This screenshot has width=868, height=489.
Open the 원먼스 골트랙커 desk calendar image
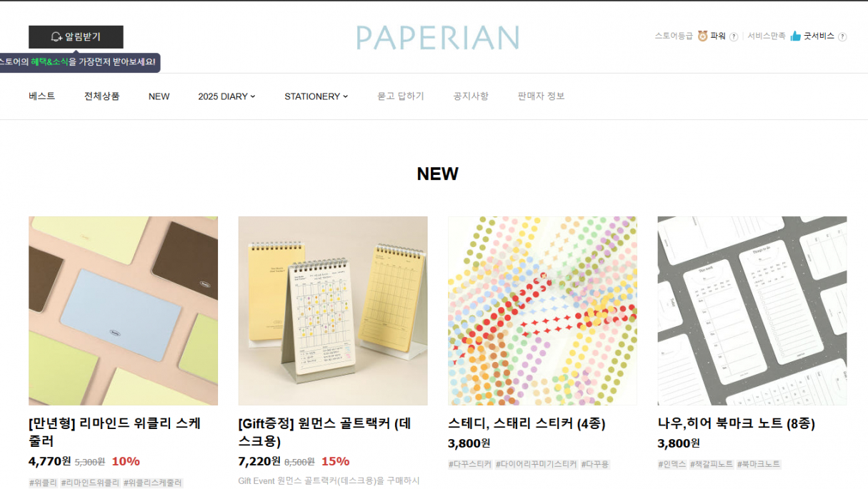point(333,311)
